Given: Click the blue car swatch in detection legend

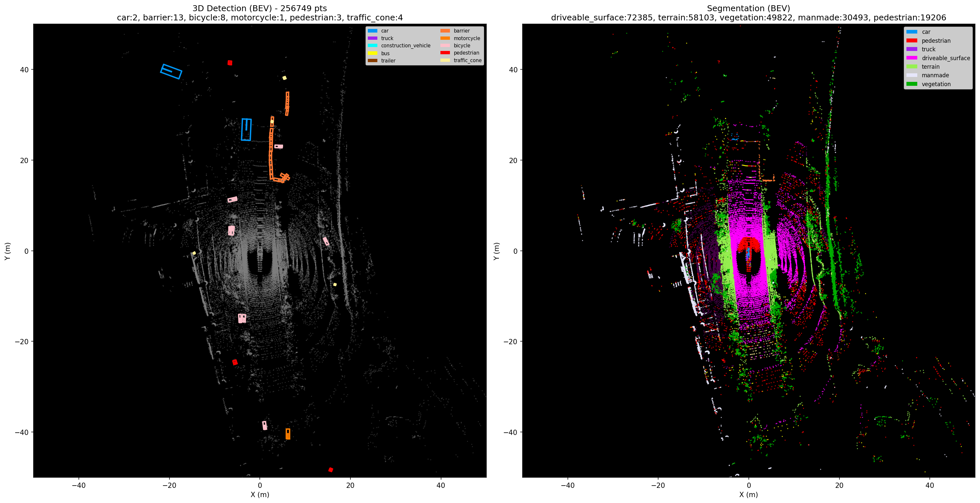Looking at the screenshot, I should pyautogui.click(x=372, y=31).
